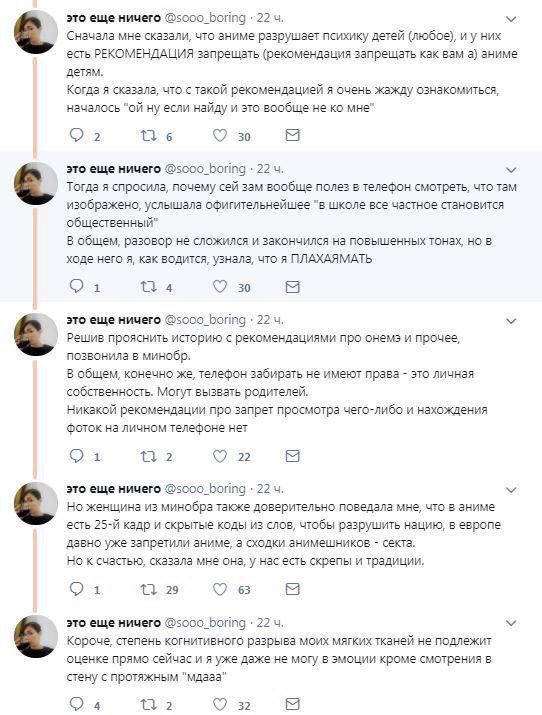
Task: Share the минобр call tweet by message
Action: pyautogui.click(x=292, y=456)
